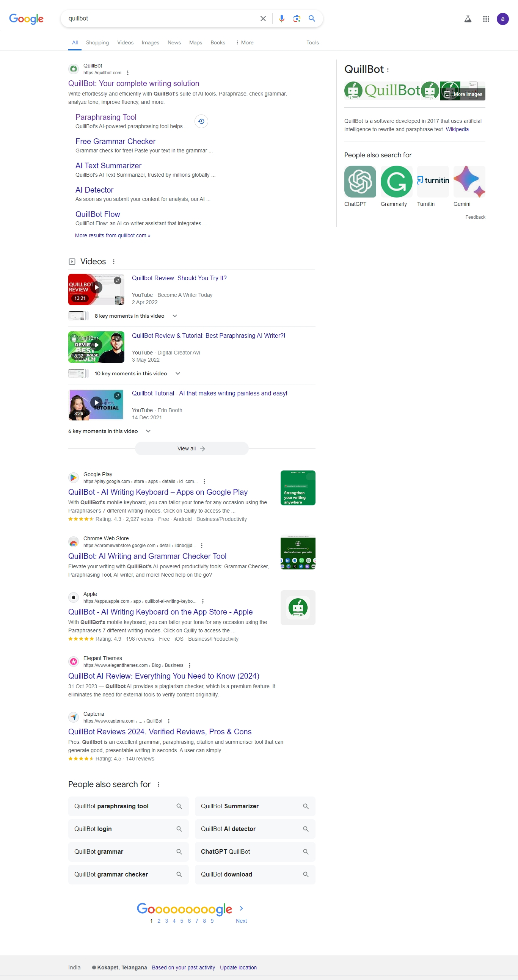This screenshot has width=518, height=980.
Task: Expand 8 key moments in this video
Action: 175,316
